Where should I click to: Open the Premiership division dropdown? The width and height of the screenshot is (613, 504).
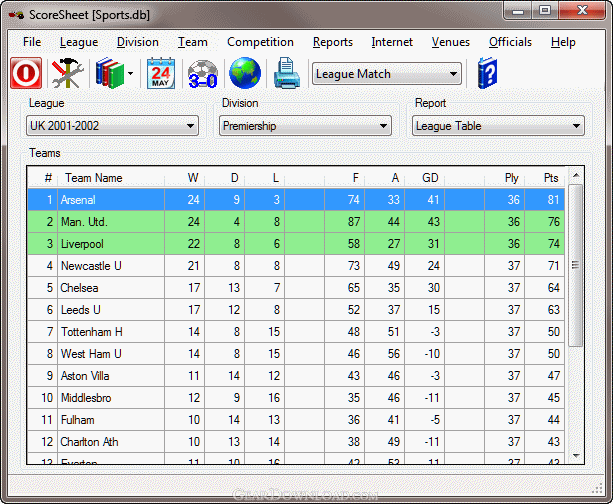tap(305, 126)
